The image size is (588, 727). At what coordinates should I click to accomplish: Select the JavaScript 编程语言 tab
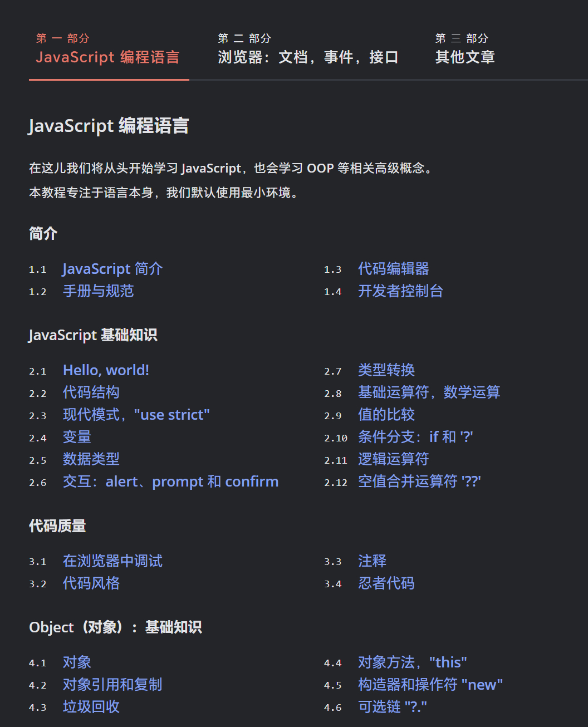pyautogui.click(x=109, y=48)
